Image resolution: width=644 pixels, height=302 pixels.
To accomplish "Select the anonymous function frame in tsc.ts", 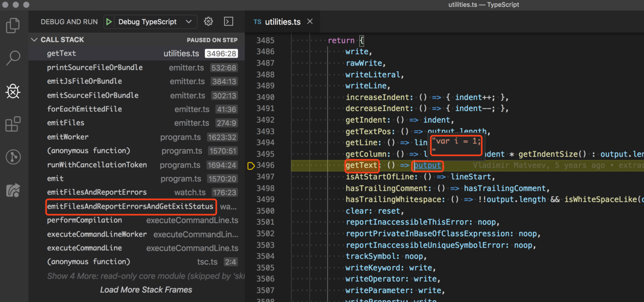I will coord(137,261).
